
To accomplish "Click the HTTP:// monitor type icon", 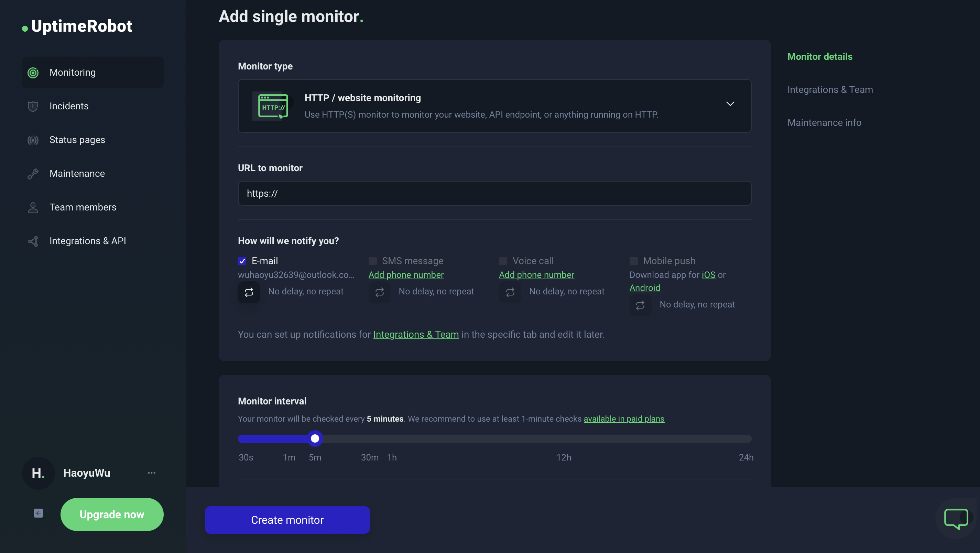I will [x=273, y=106].
